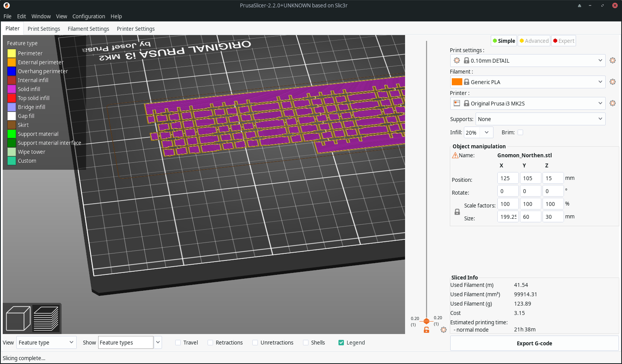This screenshot has height=364, width=622.
Task: Click the Position X field showing 125
Action: click(x=508, y=178)
